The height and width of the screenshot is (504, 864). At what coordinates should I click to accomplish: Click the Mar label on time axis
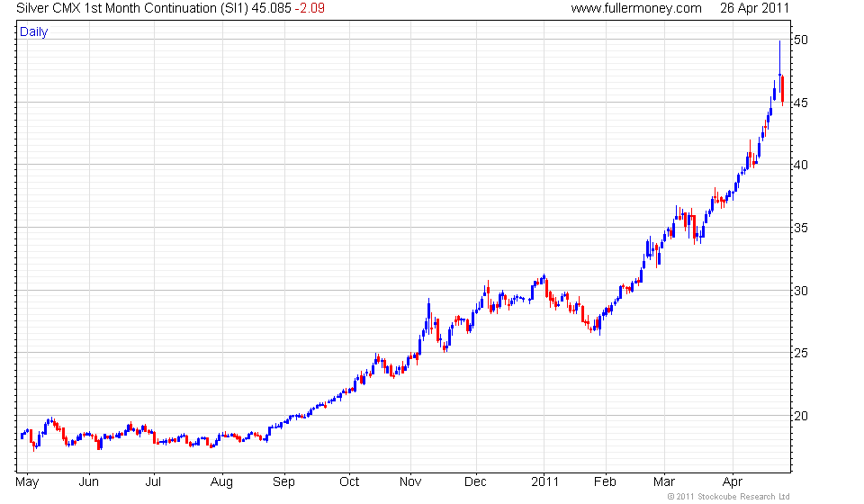point(664,482)
